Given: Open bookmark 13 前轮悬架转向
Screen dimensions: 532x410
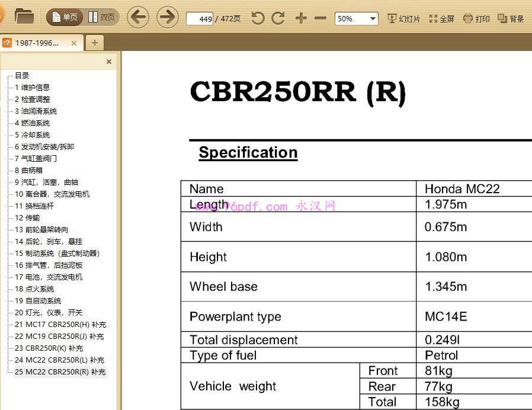Looking at the screenshot, I should tap(41, 230).
